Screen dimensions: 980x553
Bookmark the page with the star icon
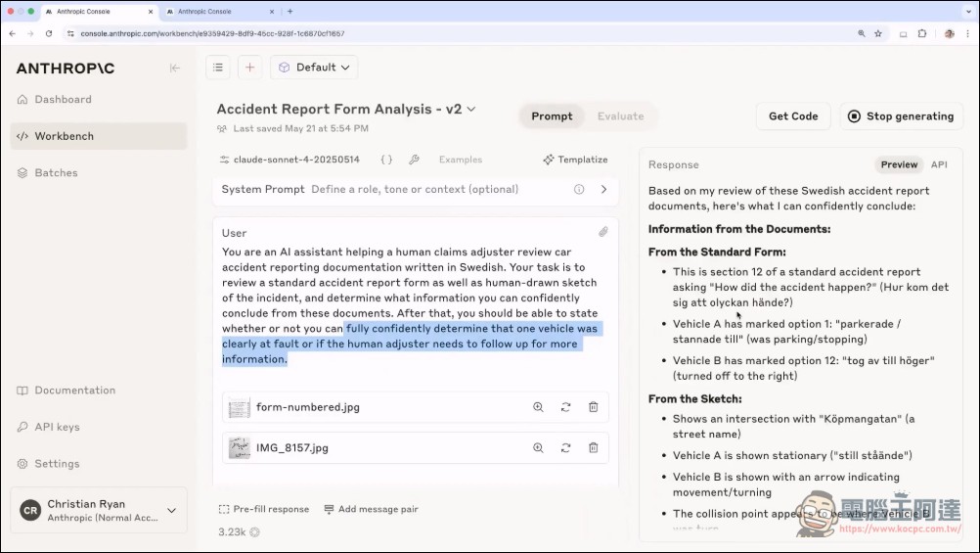coord(878,34)
